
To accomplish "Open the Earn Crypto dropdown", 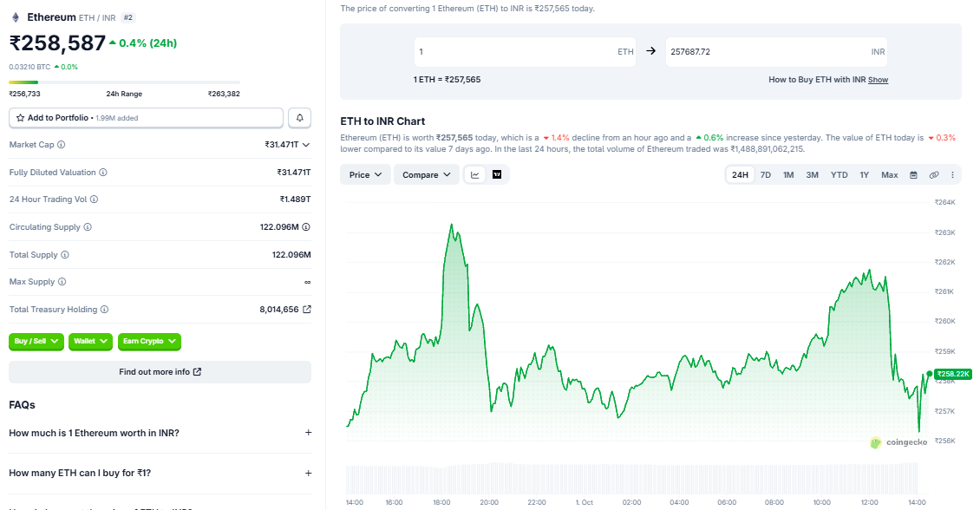I will pos(149,341).
